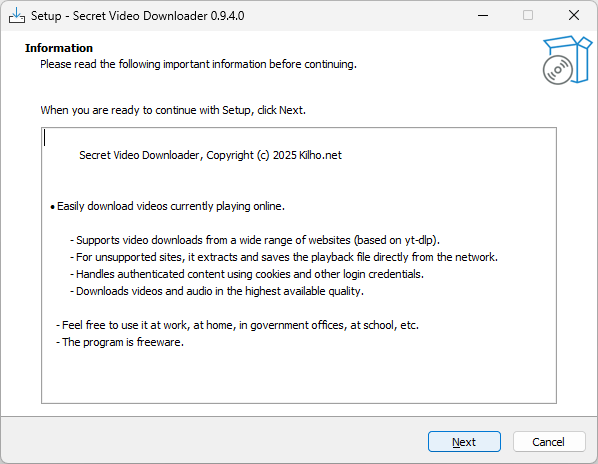This screenshot has width=598, height=464.
Task: Click the 'Handles authenticated content' line
Action: pyautogui.click(x=247, y=274)
